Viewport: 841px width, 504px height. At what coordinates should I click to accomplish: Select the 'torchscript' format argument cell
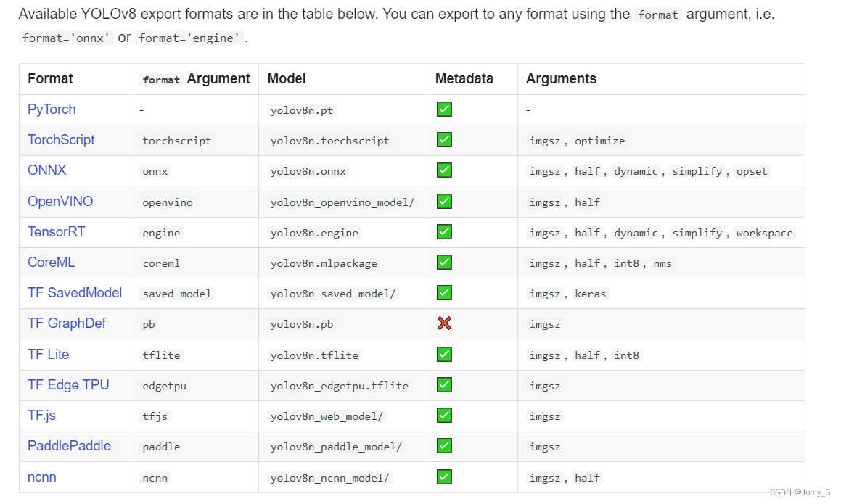(176, 141)
